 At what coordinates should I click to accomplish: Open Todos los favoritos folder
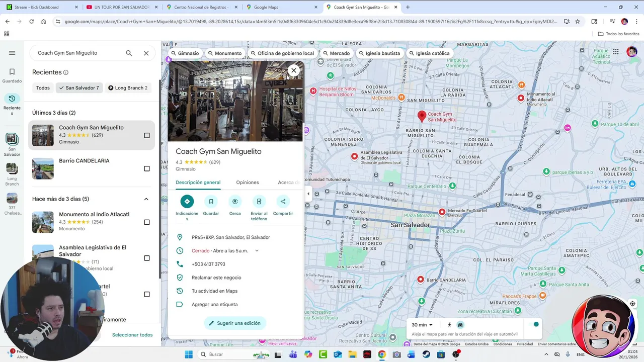(618, 34)
